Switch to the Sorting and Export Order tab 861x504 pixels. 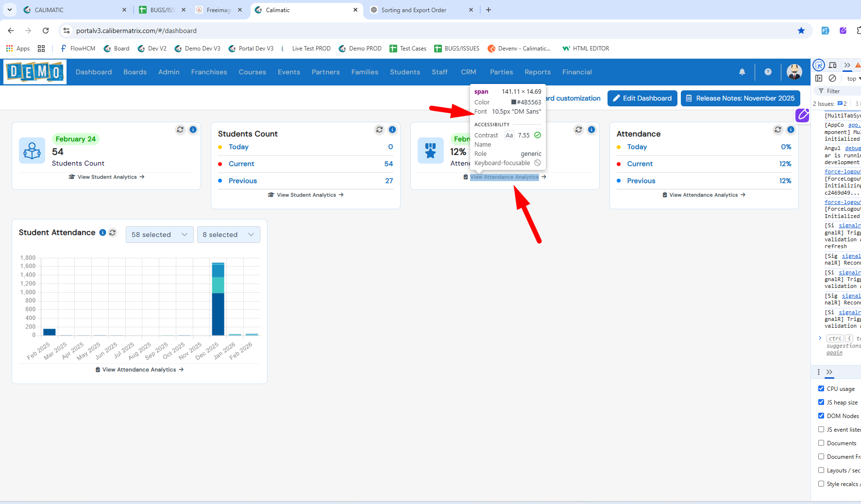point(422,10)
